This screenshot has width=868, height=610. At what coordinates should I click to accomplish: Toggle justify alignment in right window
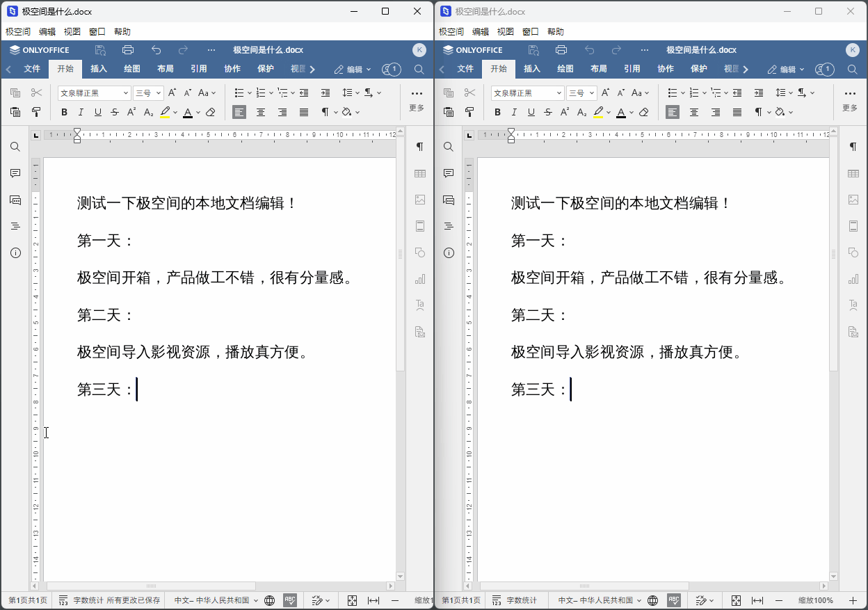point(737,112)
